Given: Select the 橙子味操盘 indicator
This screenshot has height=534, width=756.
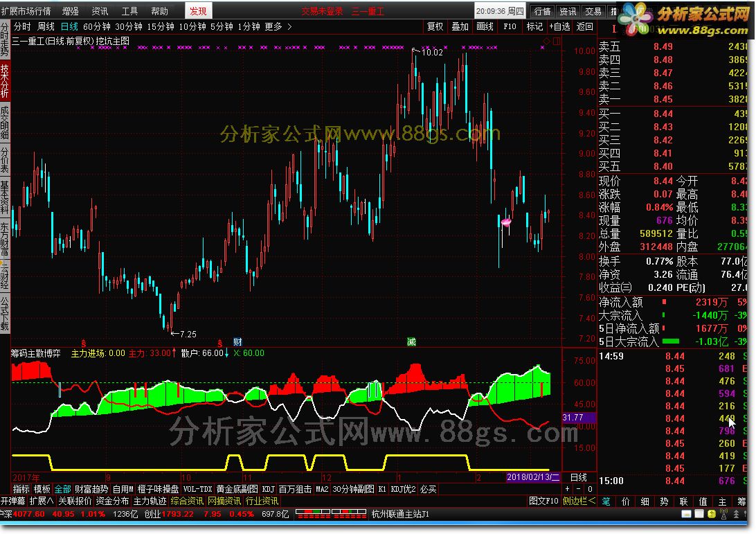Looking at the screenshot, I should point(158,489).
